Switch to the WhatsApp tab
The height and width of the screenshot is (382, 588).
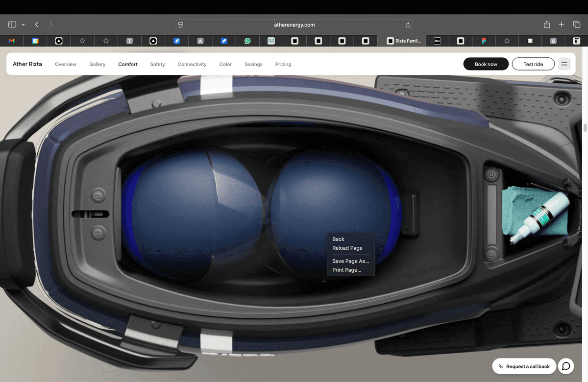point(247,41)
